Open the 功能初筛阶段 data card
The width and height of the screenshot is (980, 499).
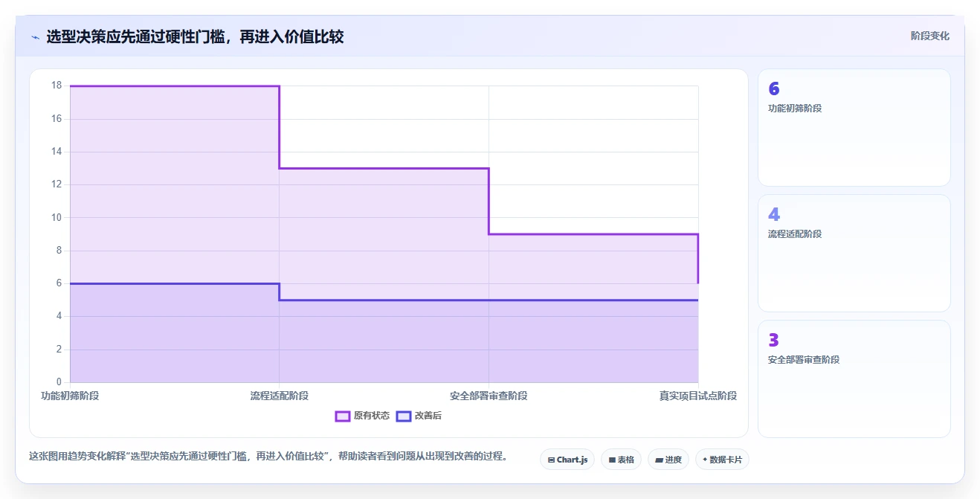(854, 127)
